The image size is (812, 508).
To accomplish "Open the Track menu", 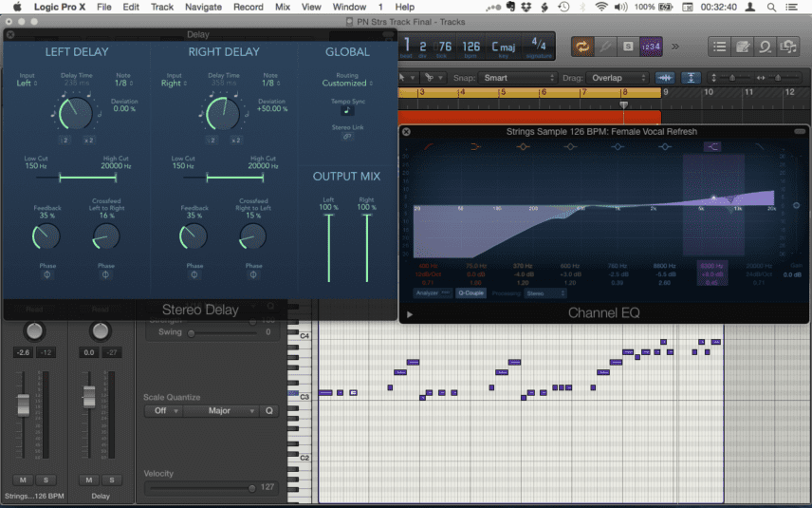I will 162,7.
